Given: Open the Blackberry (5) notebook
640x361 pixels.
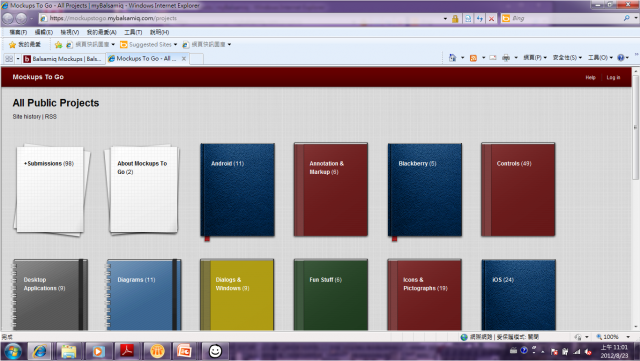Looking at the screenshot, I should (x=425, y=190).
